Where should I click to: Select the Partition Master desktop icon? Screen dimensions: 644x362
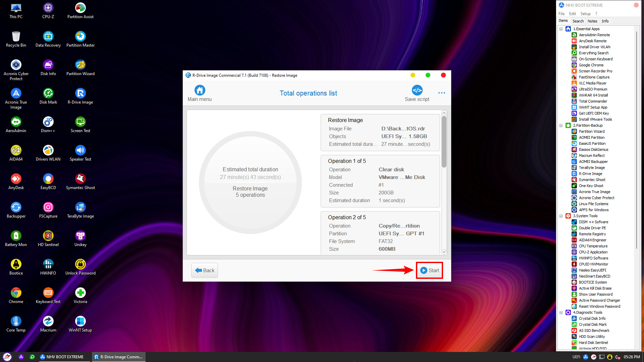tap(80, 39)
